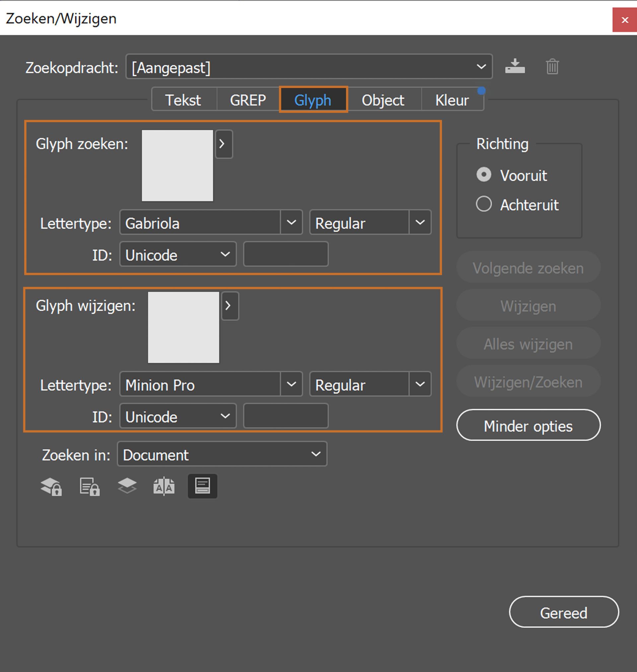Toggle include locked layers icon

(51, 486)
